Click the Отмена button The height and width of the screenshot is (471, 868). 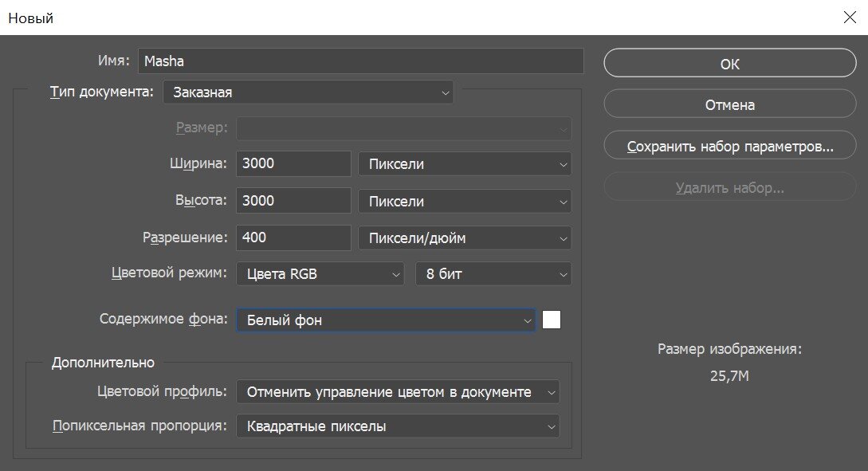point(729,104)
